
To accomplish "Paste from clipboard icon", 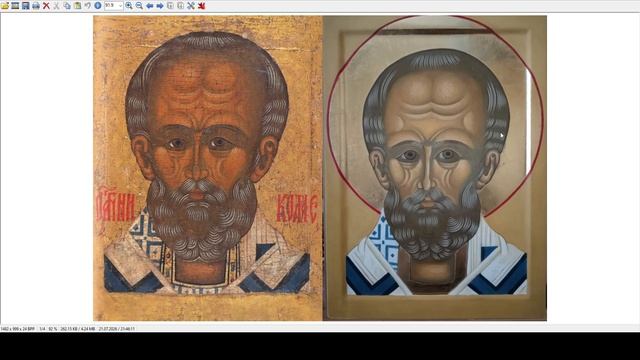I will 77,6.
